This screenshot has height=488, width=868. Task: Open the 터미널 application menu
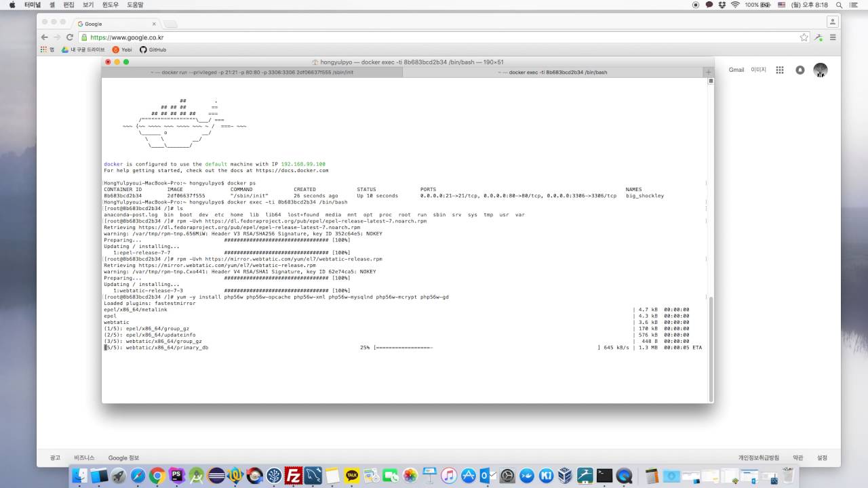[31, 5]
